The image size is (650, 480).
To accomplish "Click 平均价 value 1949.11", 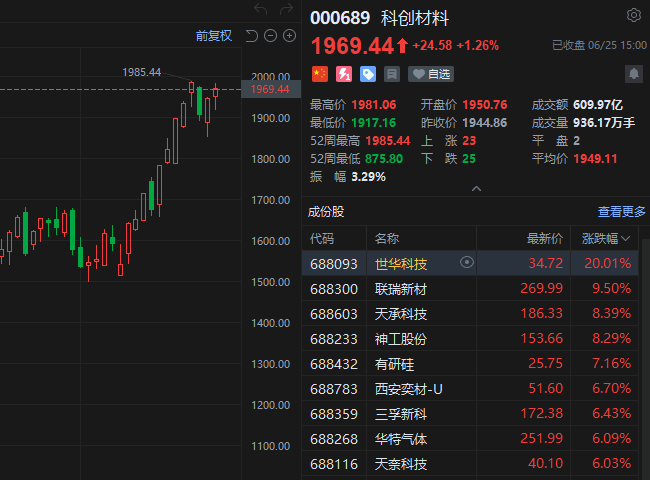I will tap(595, 158).
